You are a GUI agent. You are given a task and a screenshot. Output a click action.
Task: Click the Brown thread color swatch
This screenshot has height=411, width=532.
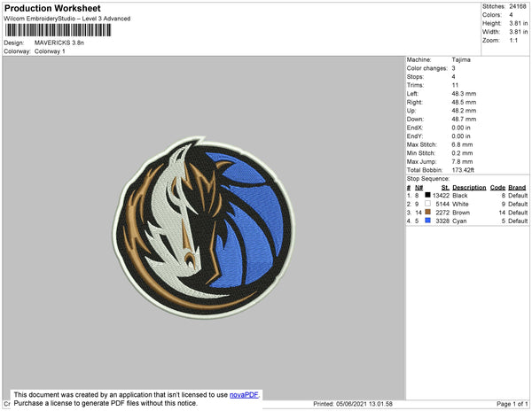(x=428, y=212)
